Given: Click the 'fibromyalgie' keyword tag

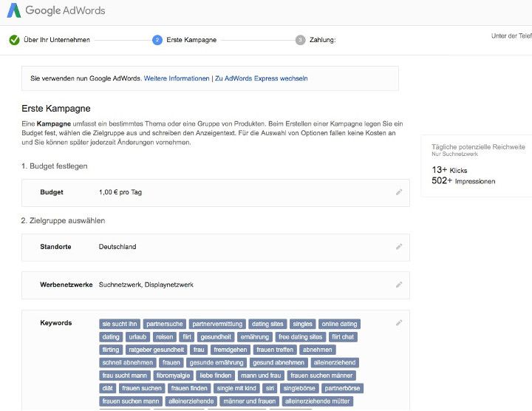Looking at the screenshot, I should coord(173,376).
